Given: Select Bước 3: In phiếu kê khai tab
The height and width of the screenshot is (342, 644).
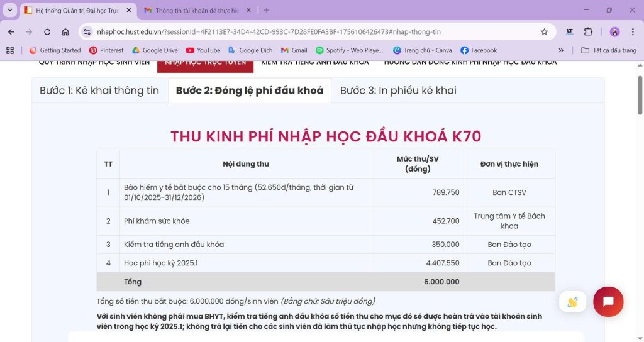Looking at the screenshot, I should tap(398, 91).
